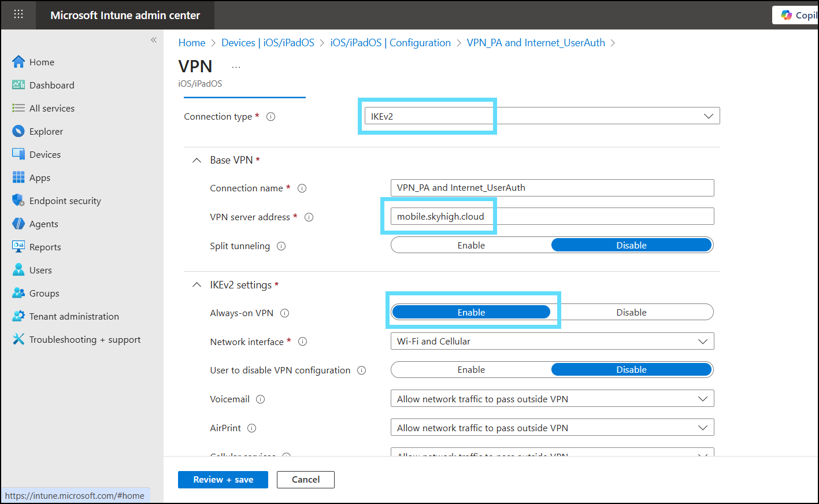Open the app launcher waffle icon
Image resolution: width=819 pixels, height=504 pixels.
click(18, 14)
